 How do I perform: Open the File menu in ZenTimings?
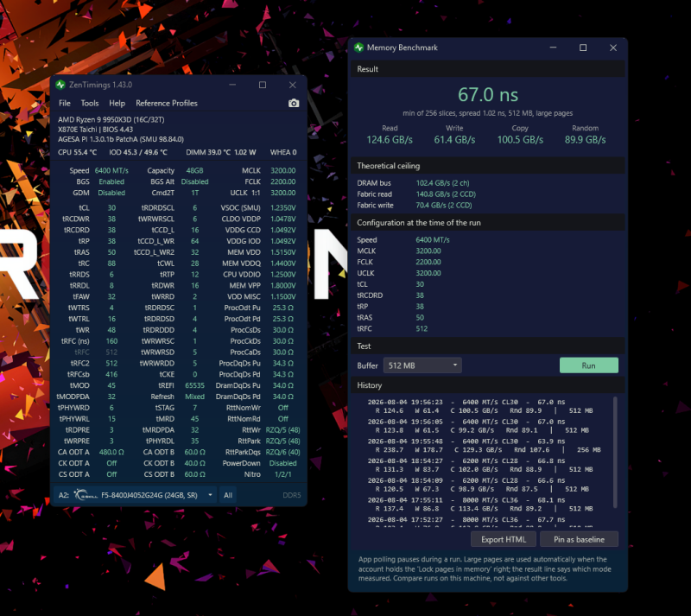point(64,103)
